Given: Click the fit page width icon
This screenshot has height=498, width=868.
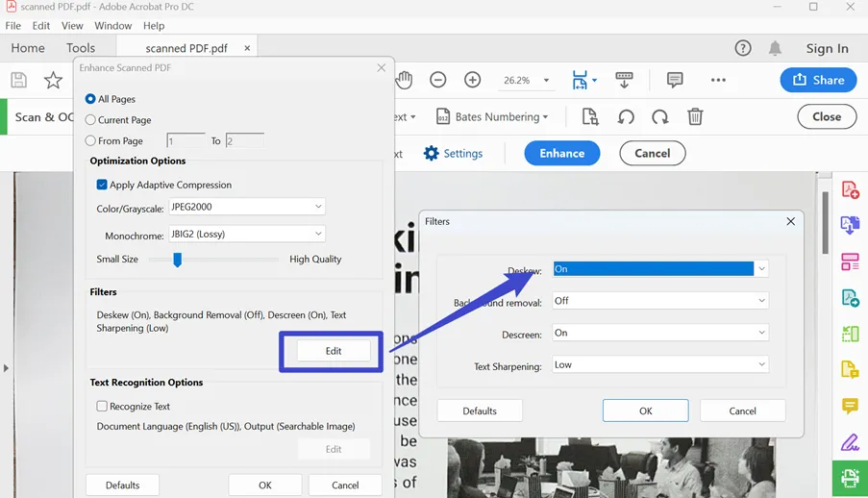Looking at the screenshot, I should click(x=580, y=80).
